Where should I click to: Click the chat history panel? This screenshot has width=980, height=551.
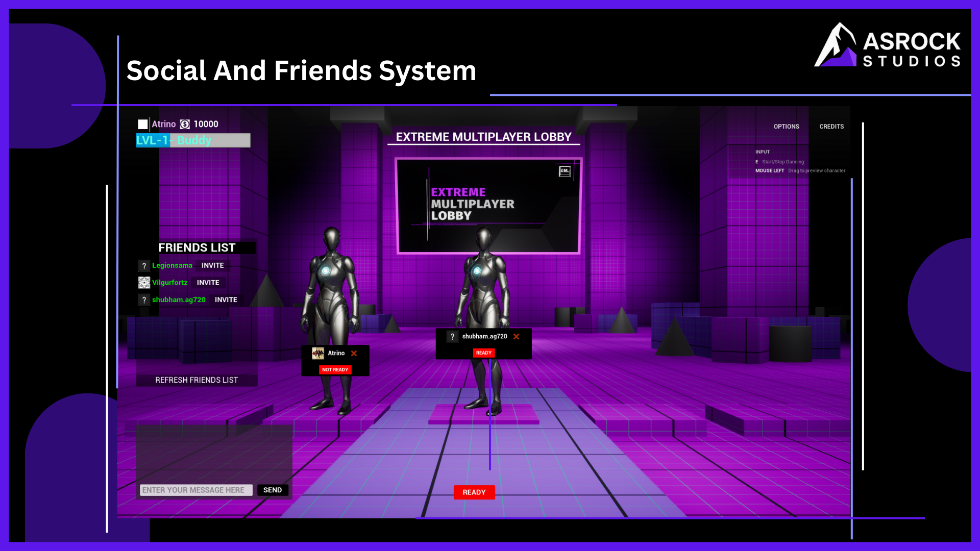[x=214, y=453]
